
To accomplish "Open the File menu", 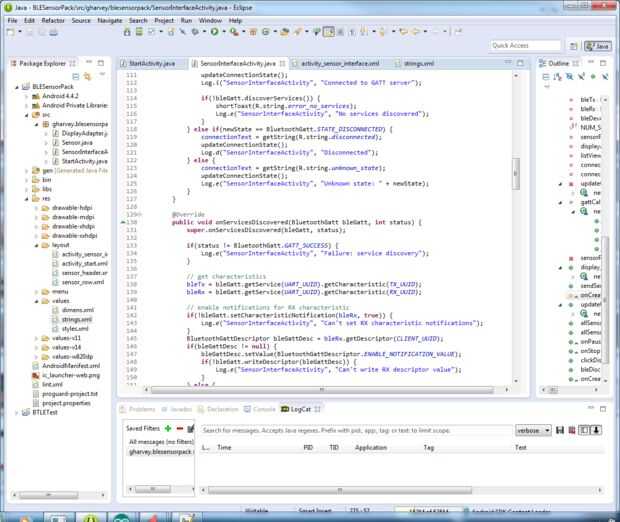I will point(12,21).
